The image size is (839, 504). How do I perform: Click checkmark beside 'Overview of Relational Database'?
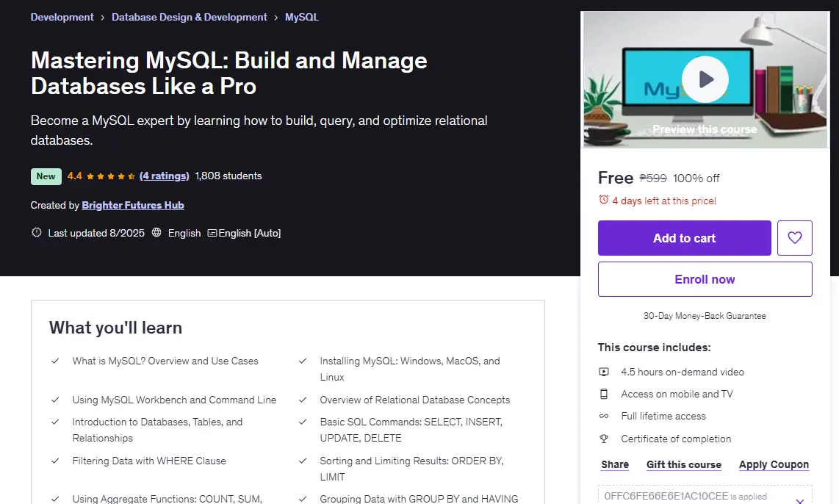(x=302, y=400)
